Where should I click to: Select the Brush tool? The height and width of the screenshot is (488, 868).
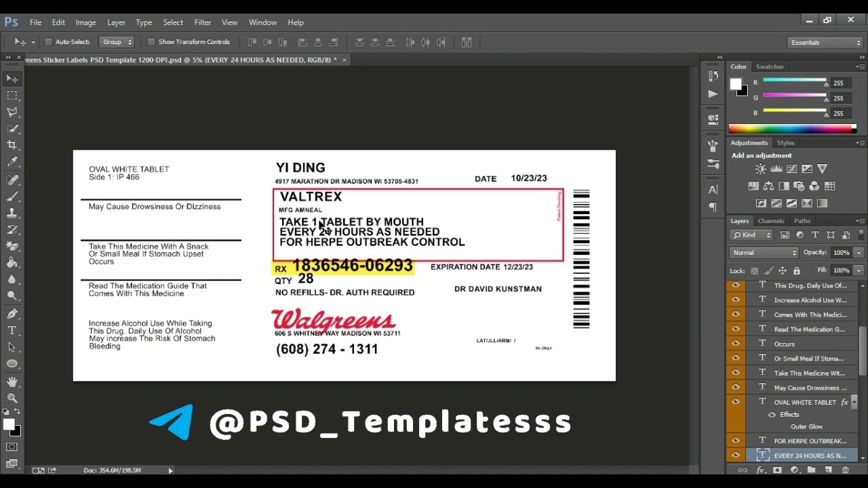(x=12, y=197)
